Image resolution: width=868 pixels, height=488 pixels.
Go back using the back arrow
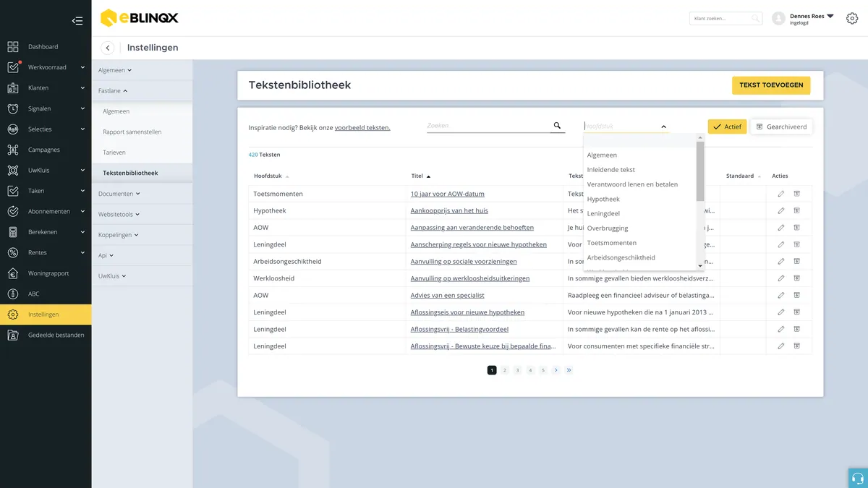[x=108, y=48]
